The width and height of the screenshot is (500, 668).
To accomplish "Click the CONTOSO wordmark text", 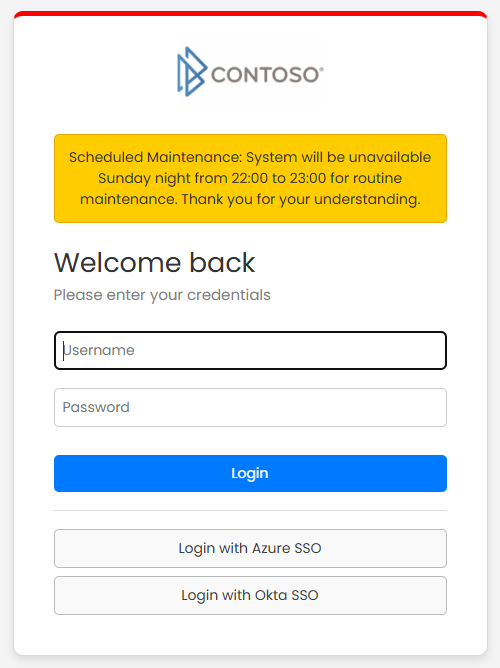I will 265,75.
